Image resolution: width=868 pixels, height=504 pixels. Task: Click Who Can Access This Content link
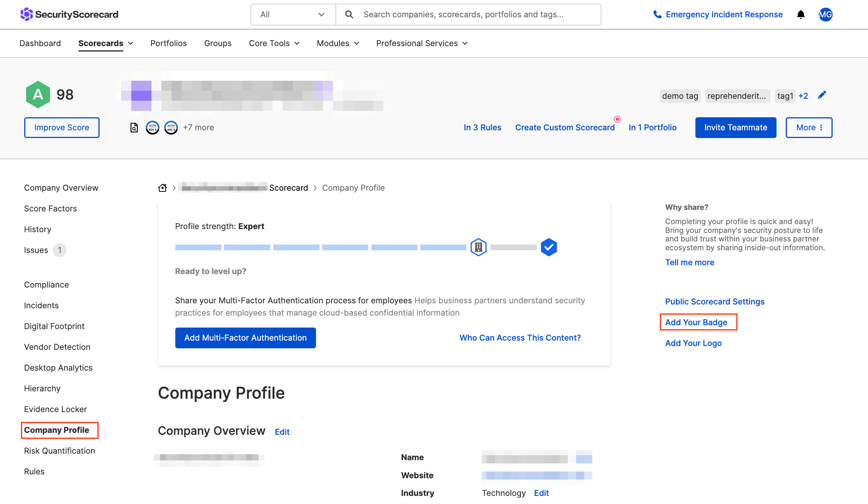click(x=520, y=338)
